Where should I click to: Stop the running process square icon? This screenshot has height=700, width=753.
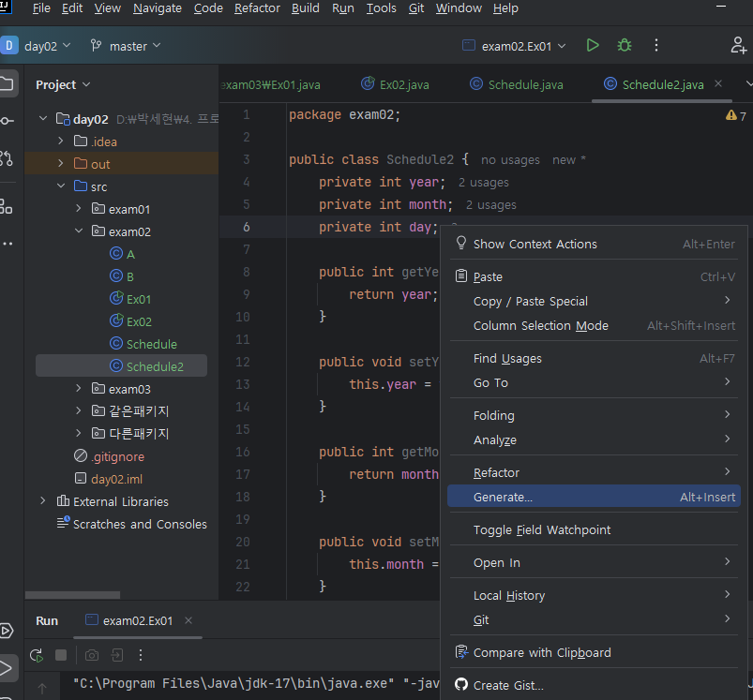(x=61, y=655)
